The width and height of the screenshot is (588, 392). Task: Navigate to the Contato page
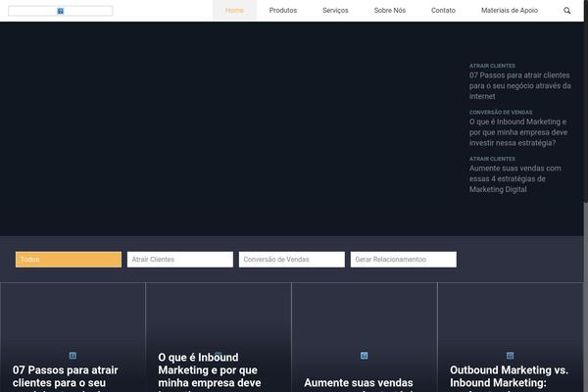tap(443, 11)
